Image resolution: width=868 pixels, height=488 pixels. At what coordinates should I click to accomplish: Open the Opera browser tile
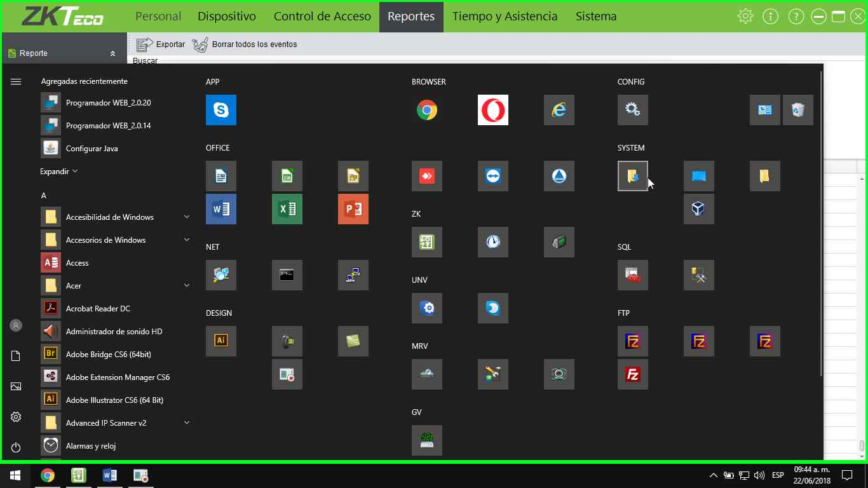coord(493,110)
